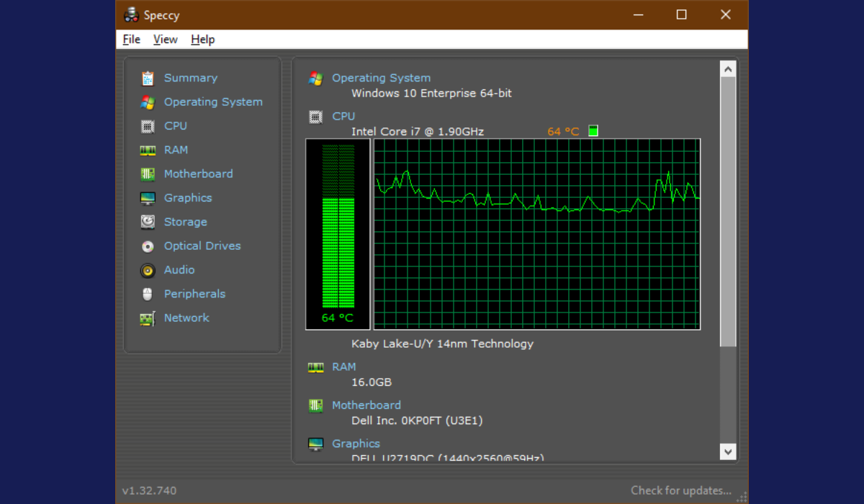
Task: Select the Network card icon in the sidebar
Action: pos(148,318)
